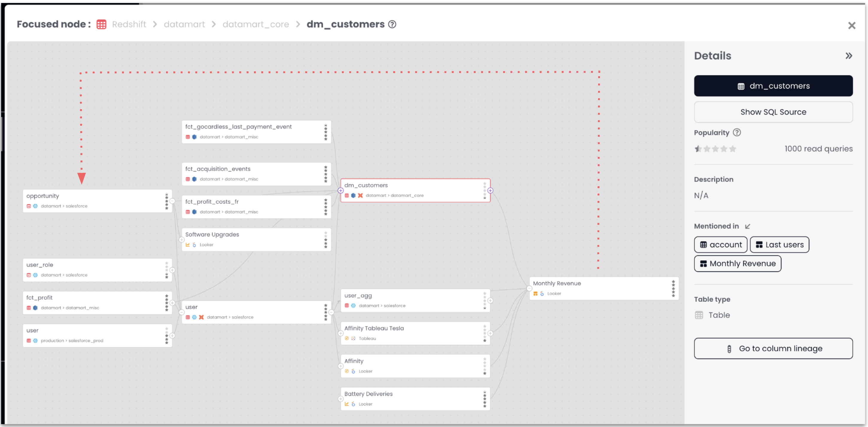Click the Redshift table icon in breadcrumb
868x427 pixels.
tap(101, 24)
